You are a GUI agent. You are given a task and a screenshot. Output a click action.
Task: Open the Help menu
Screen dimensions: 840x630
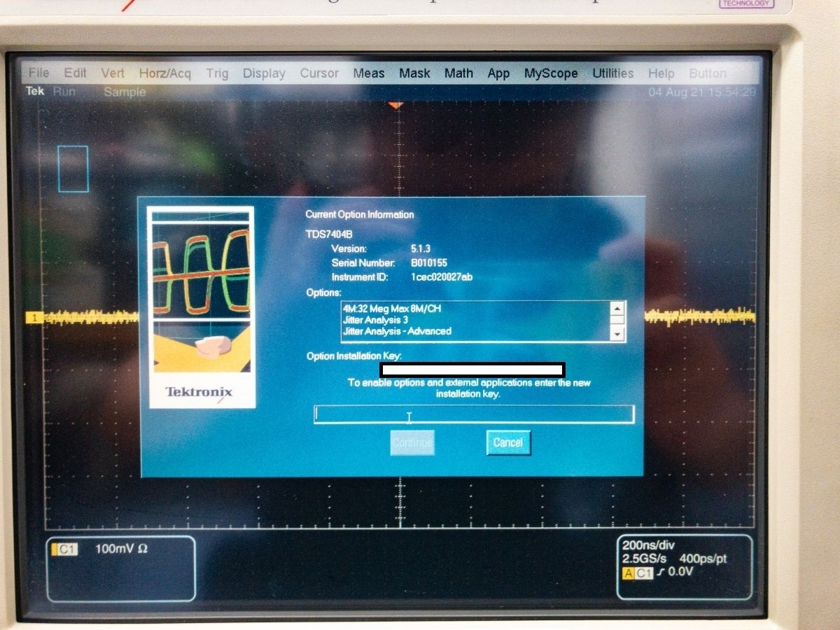[x=661, y=73]
